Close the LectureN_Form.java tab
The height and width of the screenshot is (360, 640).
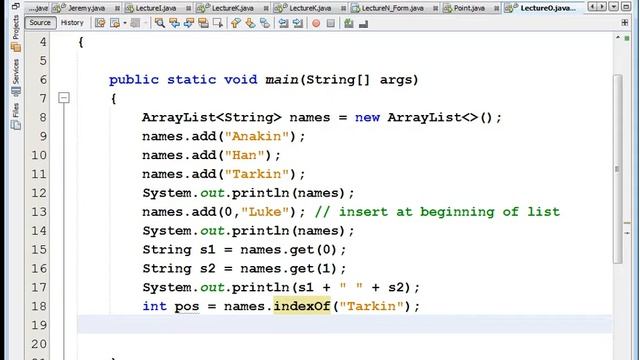click(x=436, y=8)
